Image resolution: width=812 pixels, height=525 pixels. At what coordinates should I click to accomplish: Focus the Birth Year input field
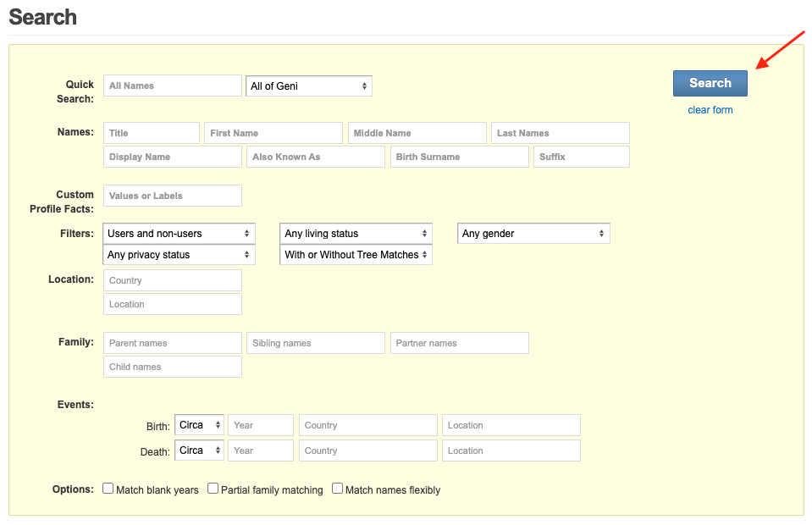[x=261, y=425]
